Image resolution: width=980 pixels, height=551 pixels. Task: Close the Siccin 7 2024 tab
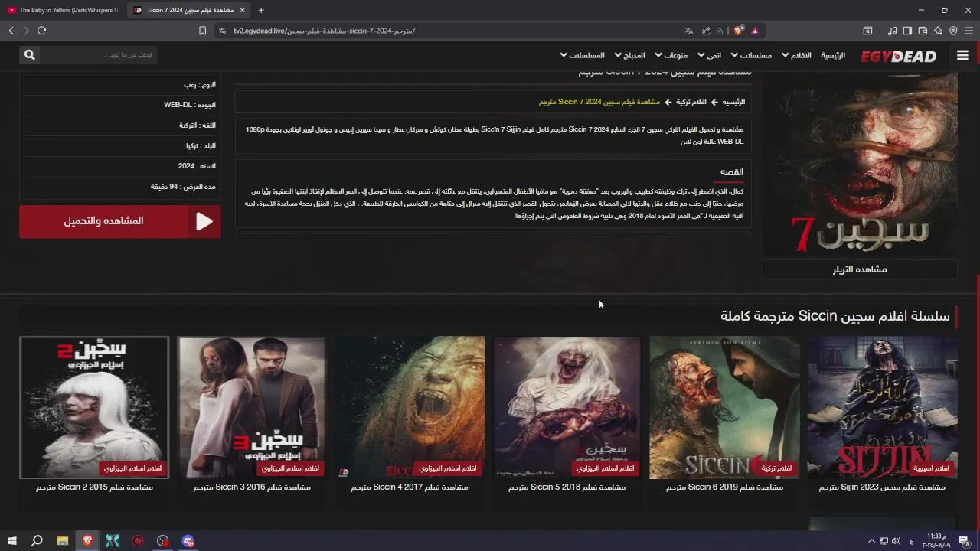tap(242, 10)
